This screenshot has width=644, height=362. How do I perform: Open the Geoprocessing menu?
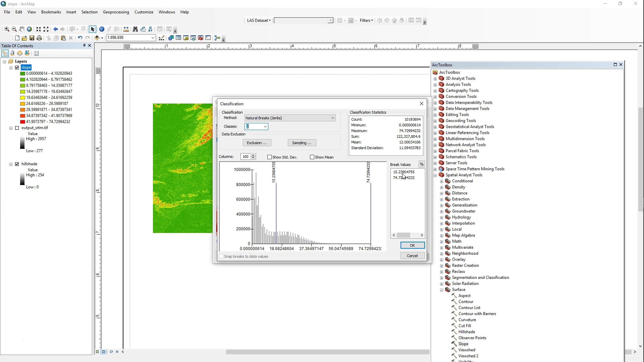pyautogui.click(x=116, y=12)
